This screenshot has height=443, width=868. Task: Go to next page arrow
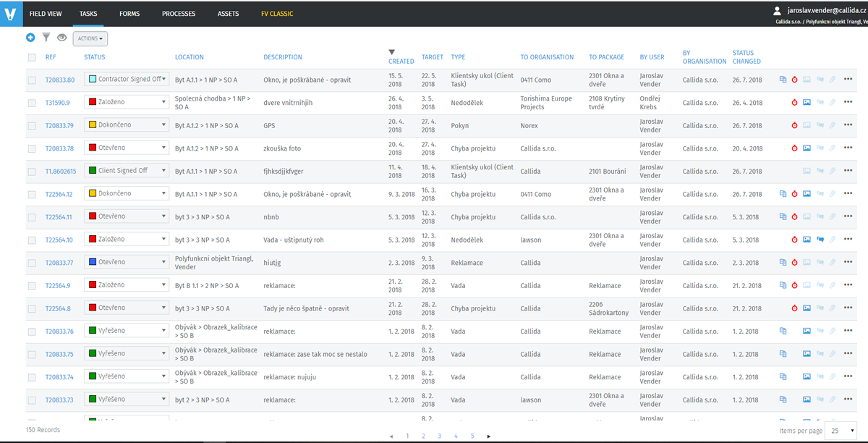pyautogui.click(x=489, y=436)
